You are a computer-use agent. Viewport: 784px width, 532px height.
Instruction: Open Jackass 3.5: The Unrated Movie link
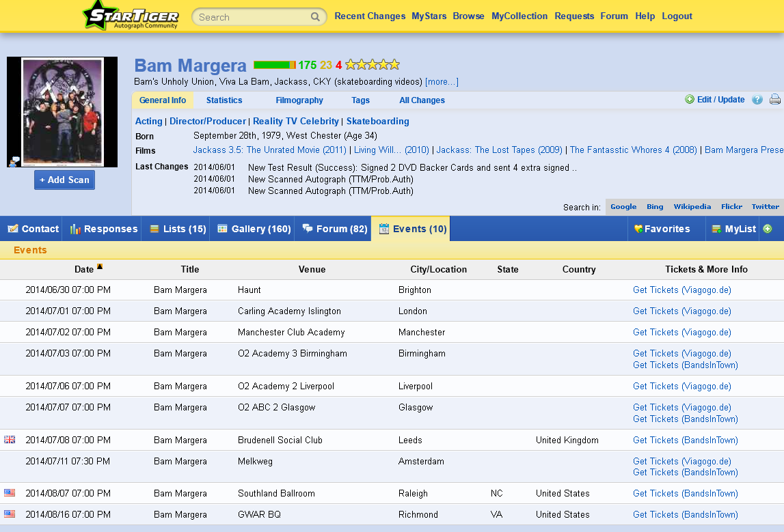[269, 150]
